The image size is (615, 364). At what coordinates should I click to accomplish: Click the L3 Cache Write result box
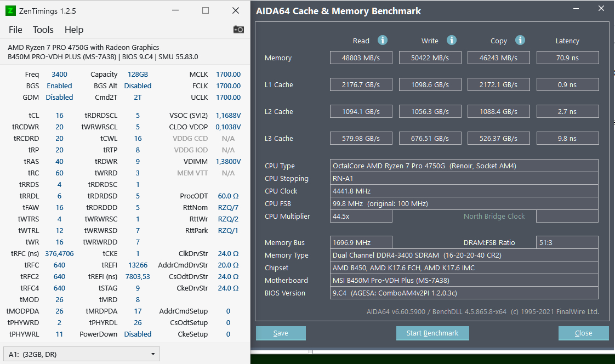click(430, 138)
